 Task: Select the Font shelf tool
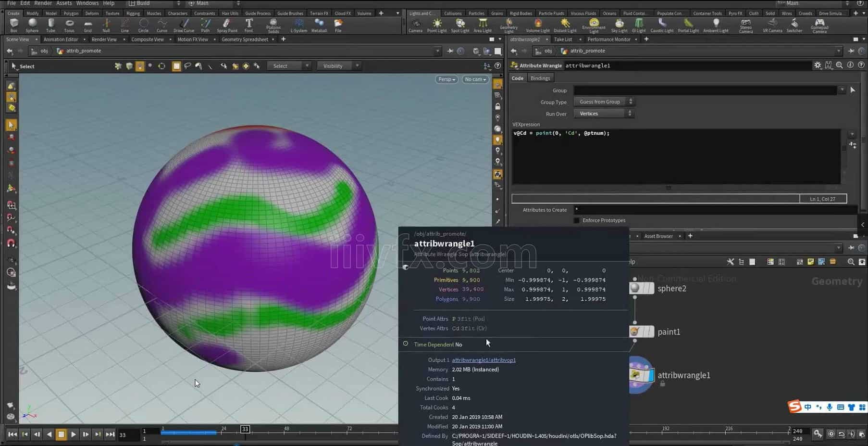[248, 25]
